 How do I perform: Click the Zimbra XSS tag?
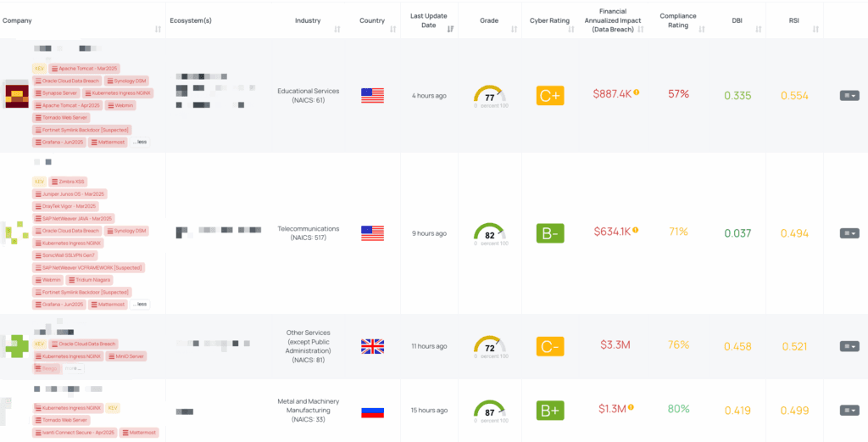click(68, 182)
